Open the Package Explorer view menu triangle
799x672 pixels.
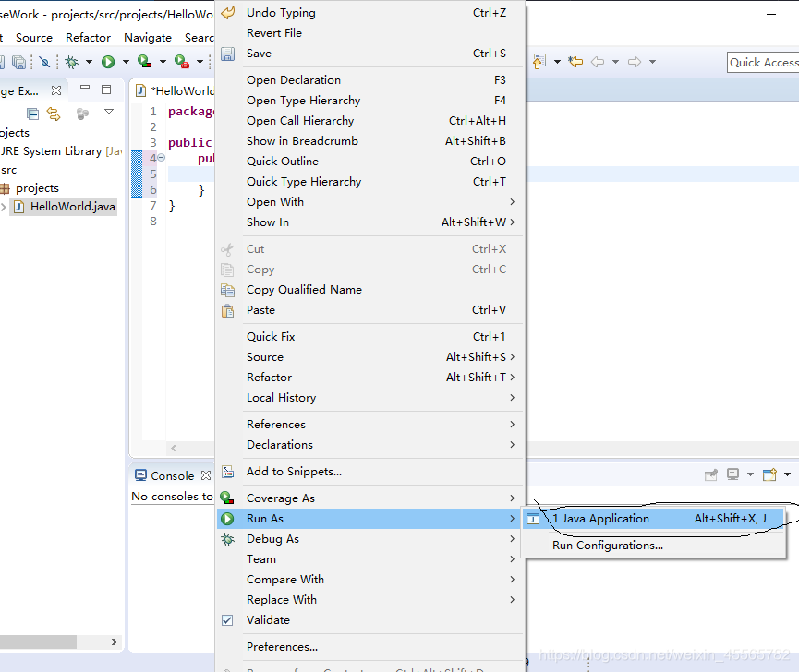109,111
